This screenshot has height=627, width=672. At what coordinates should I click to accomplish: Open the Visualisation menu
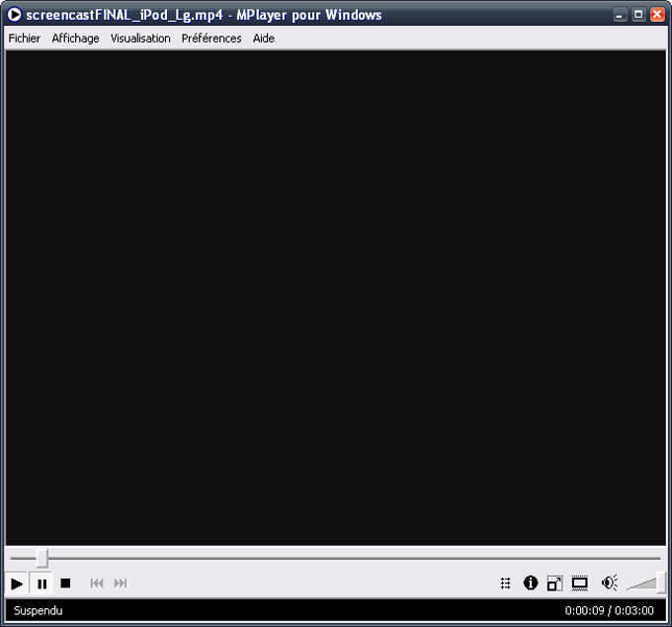(140, 39)
